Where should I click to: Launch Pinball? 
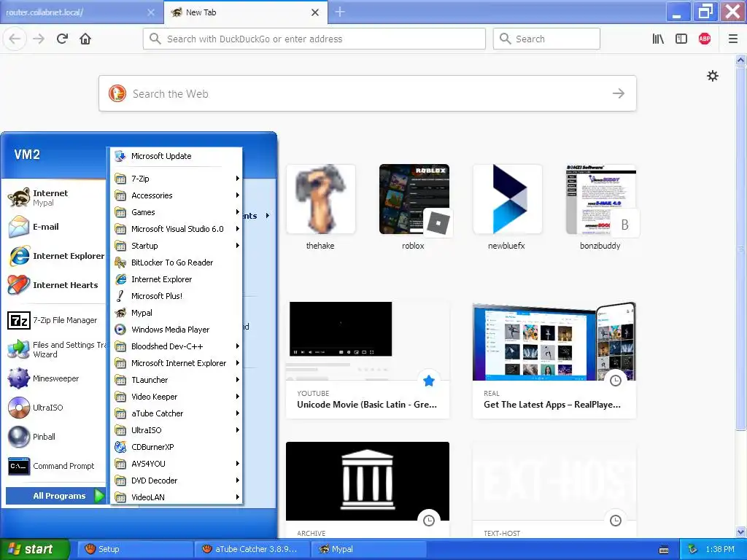coord(55,437)
